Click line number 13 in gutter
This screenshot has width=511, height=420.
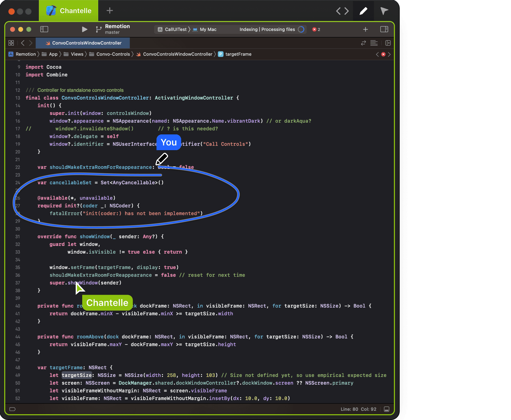click(18, 98)
